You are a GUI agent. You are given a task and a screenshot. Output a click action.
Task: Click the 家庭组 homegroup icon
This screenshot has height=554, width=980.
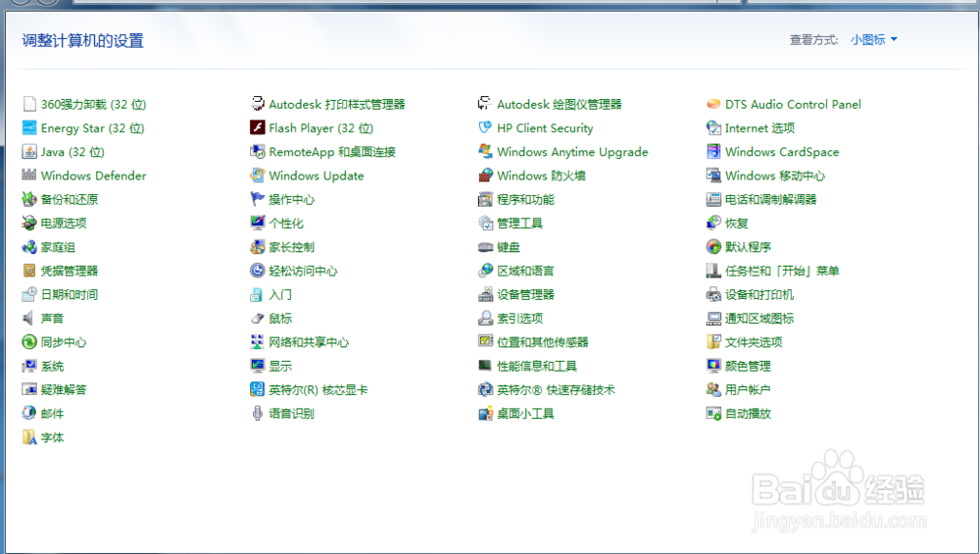click(28, 246)
